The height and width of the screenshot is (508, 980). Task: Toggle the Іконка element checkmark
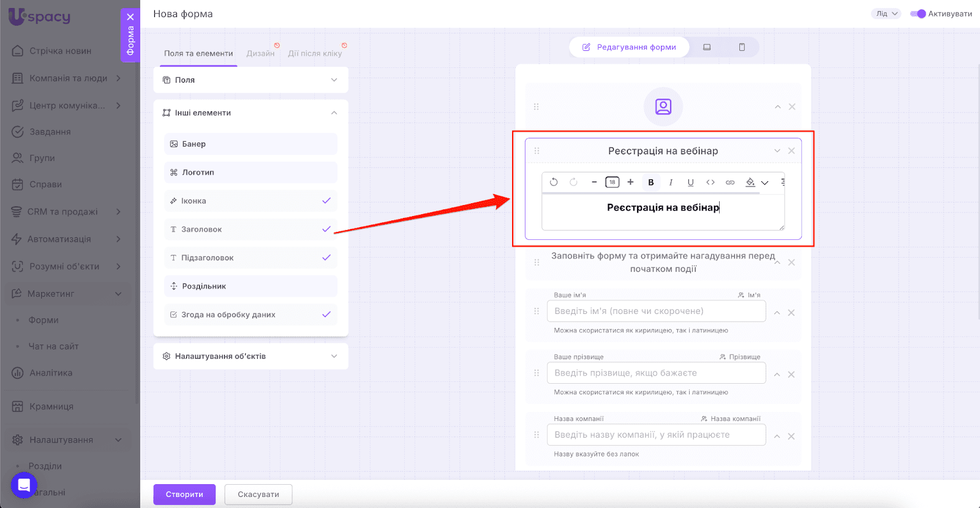point(326,201)
